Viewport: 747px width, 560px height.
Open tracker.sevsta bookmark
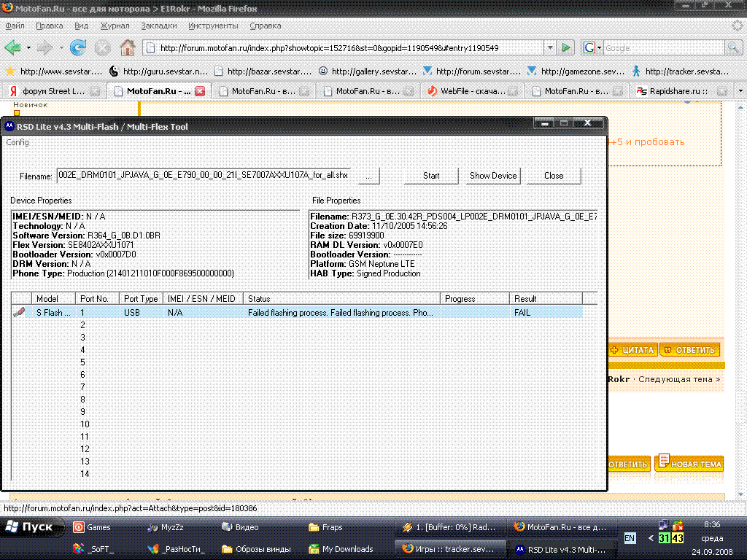pos(681,71)
